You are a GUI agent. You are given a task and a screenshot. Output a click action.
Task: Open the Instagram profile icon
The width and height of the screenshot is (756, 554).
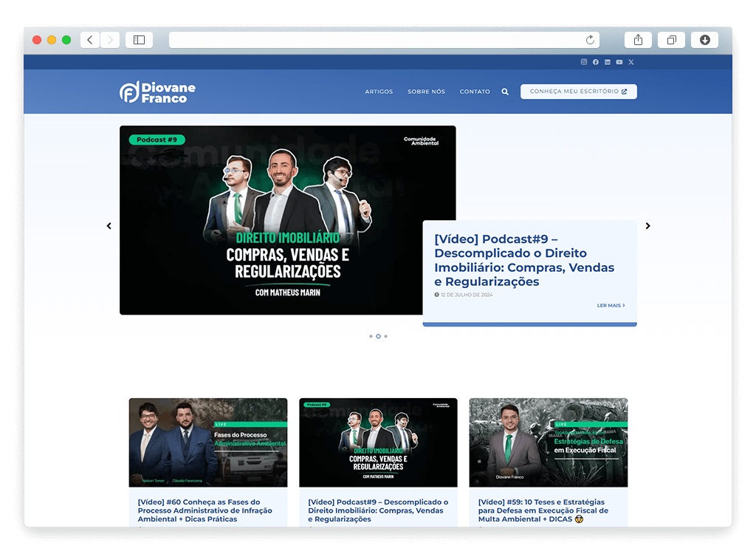click(x=584, y=62)
